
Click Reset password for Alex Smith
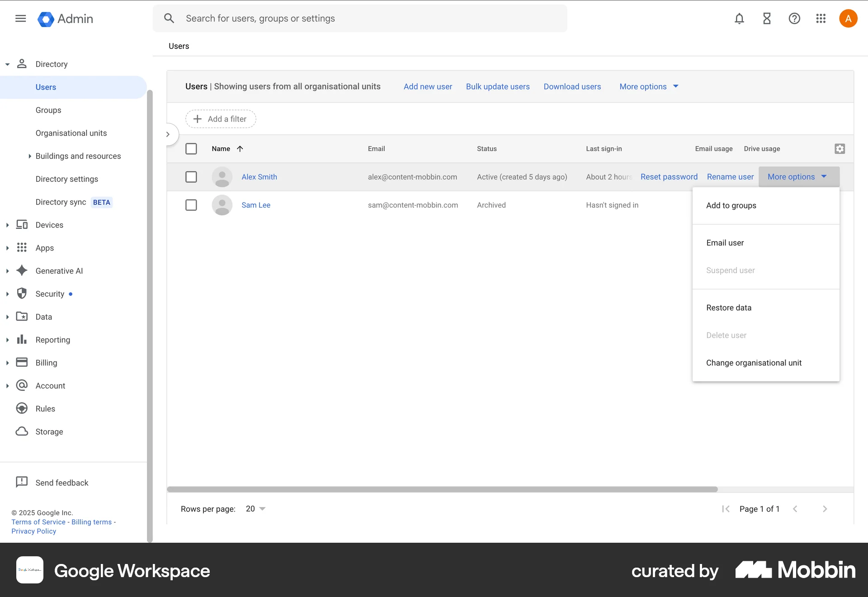tap(669, 177)
